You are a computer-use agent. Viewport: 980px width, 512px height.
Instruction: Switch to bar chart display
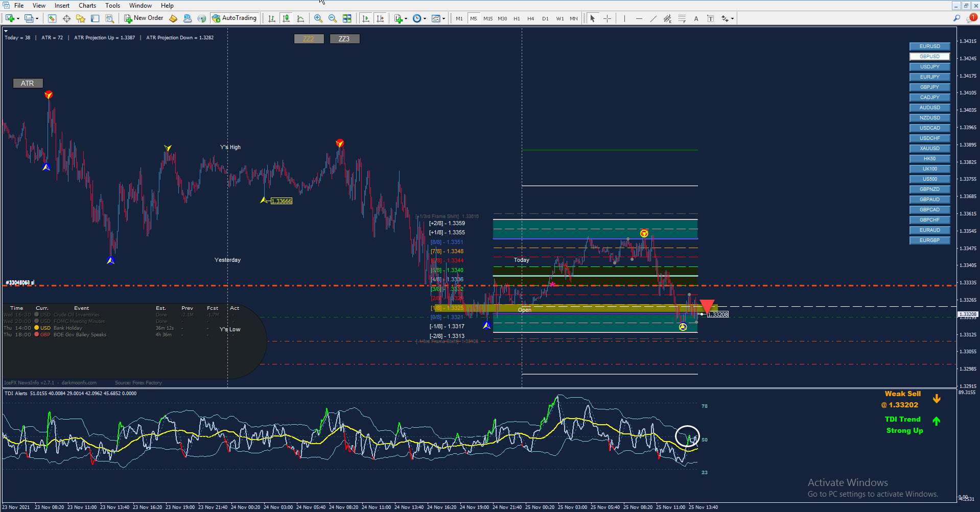pyautogui.click(x=272, y=18)
